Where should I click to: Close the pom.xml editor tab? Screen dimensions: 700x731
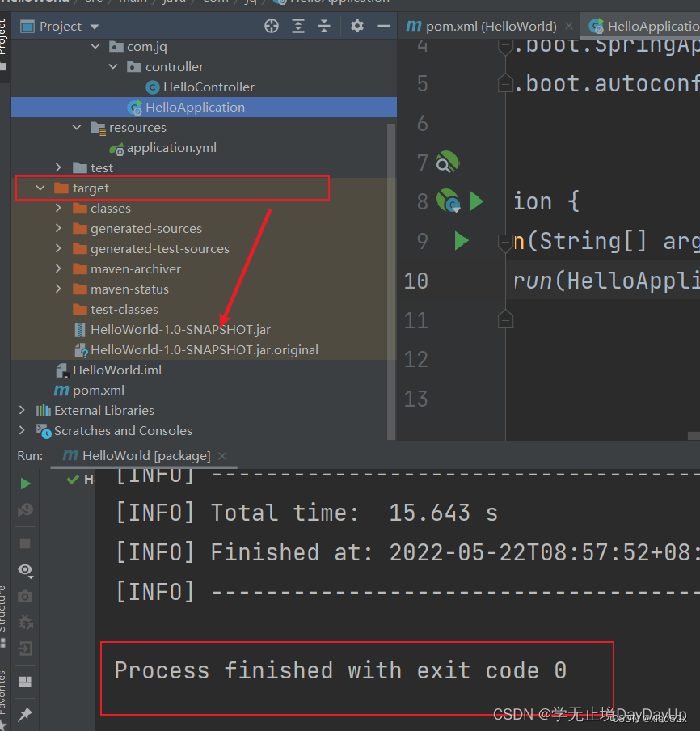pyautogui.click(x=569, y=26)
